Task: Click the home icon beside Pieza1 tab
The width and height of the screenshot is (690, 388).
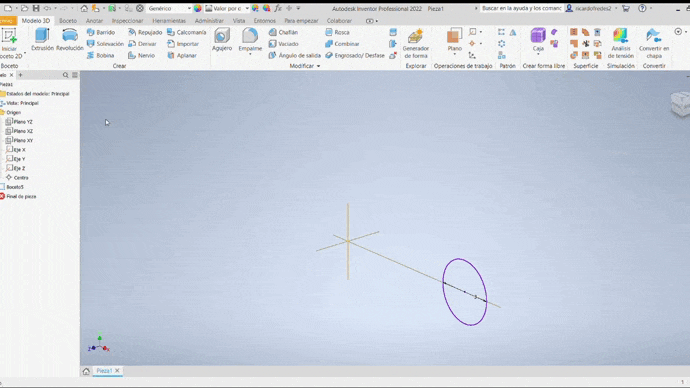Action: (x=86, y=371)
